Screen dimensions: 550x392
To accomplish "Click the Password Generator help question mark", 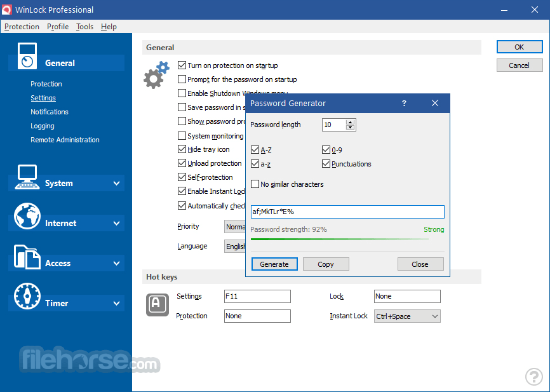I will click(404, 103).
